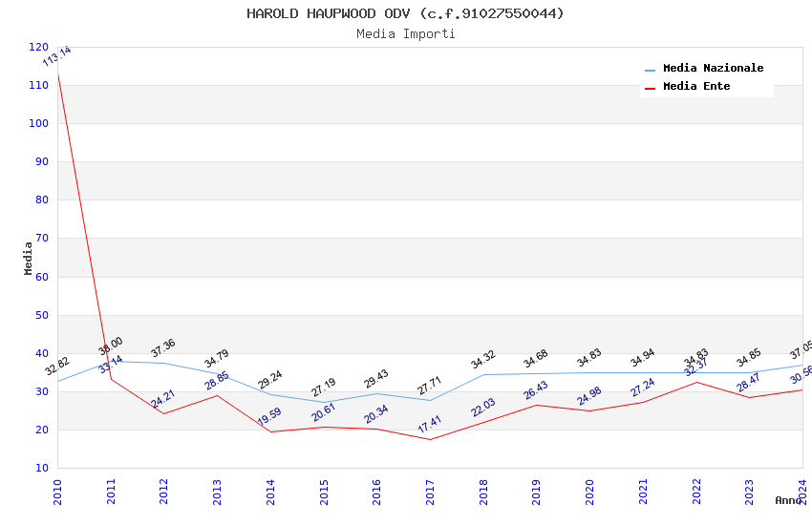
Task: Click the 29.43 data label
Action: tap(376, 379)
